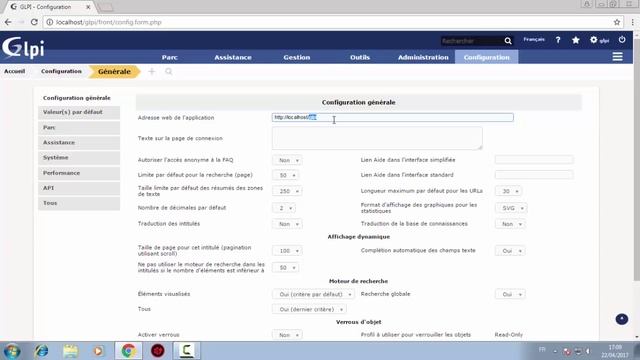Click the application web address field
This screenshot has width=640, height=360.
(393, 118)
